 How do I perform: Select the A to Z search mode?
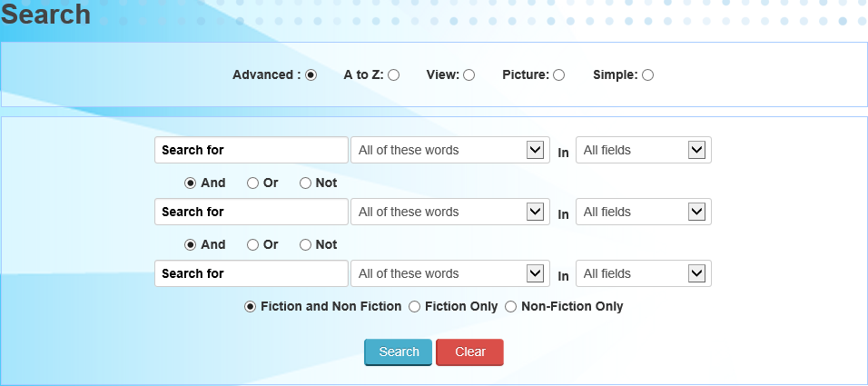click(x=393, y=75)
